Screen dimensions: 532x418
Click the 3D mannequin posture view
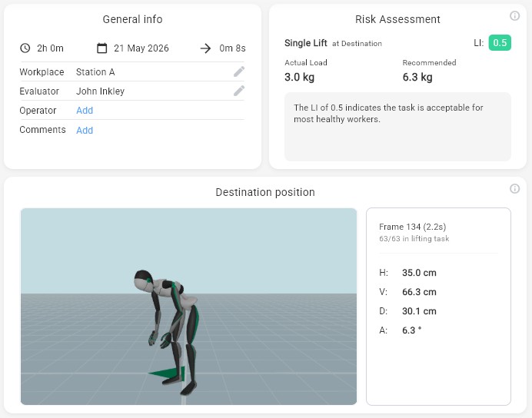click(x=188, y=307)
